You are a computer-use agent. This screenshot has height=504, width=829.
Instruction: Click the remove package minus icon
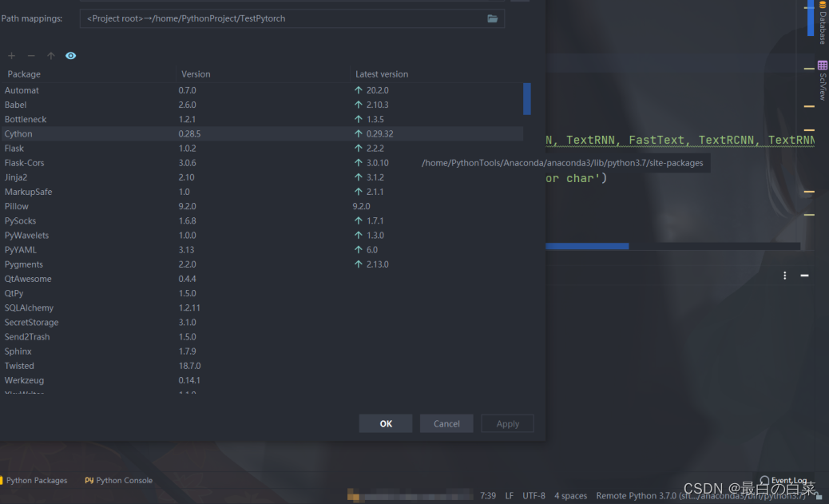click(31, 56)
